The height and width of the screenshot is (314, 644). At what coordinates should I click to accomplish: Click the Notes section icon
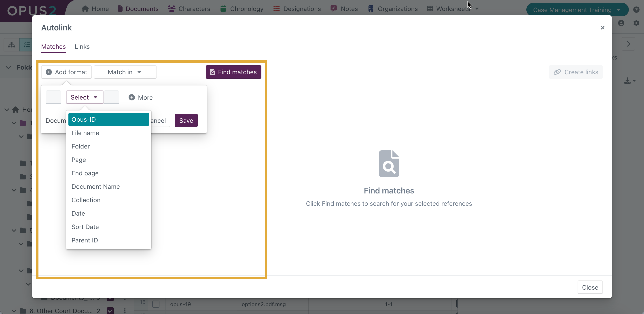(x=333, y=8)
